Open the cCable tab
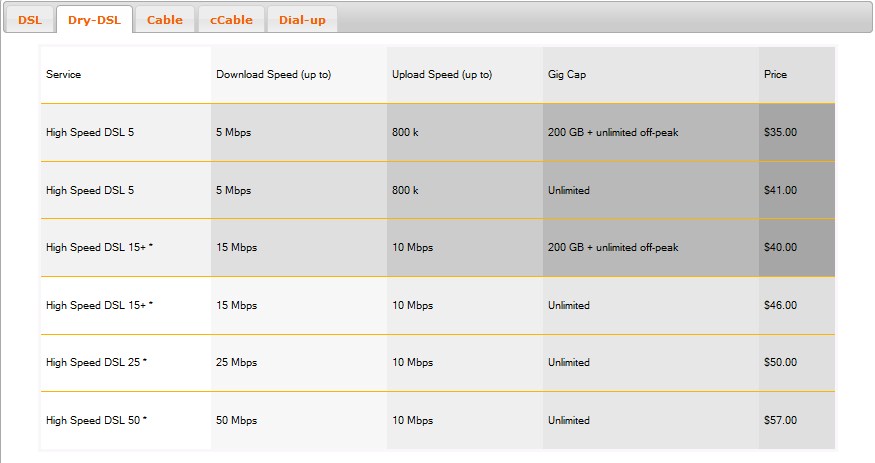Screen dimensions: 875x463 (x=231, y=20)
